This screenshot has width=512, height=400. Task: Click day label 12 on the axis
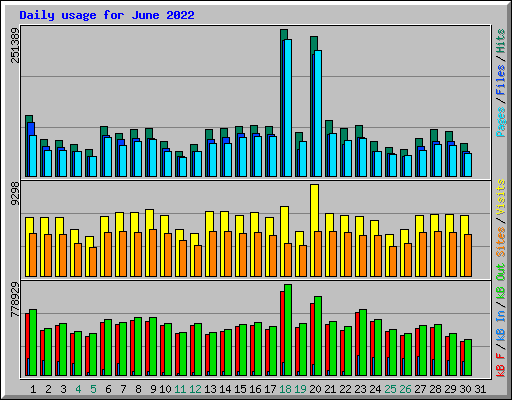195,389
